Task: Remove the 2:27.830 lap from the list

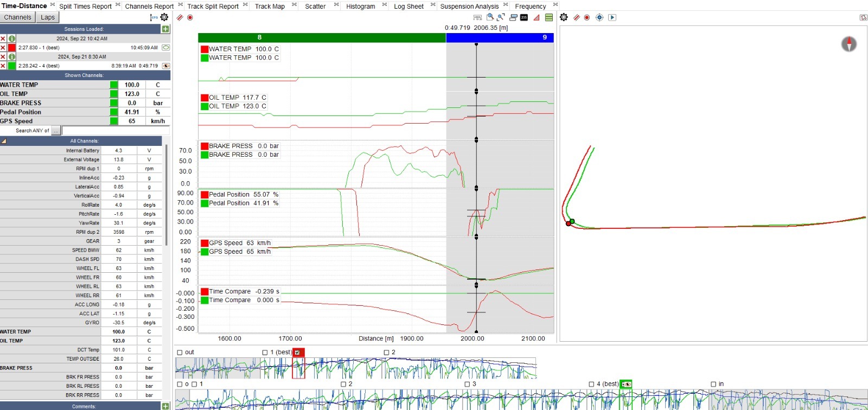Action: point(3,48)
